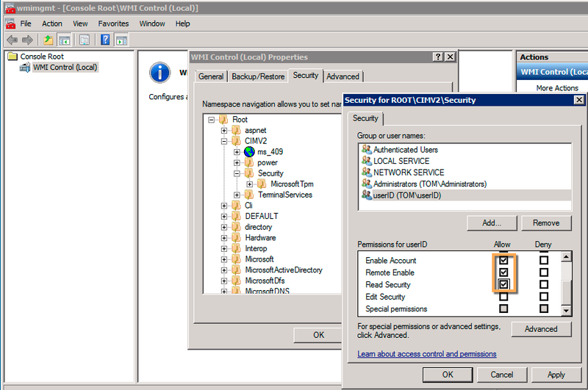Image resolution: width=588 pixels, height=390 pixels.
Task: Click the Advanced permissions button
Action: pyautogui.click(x=541, y=329)
